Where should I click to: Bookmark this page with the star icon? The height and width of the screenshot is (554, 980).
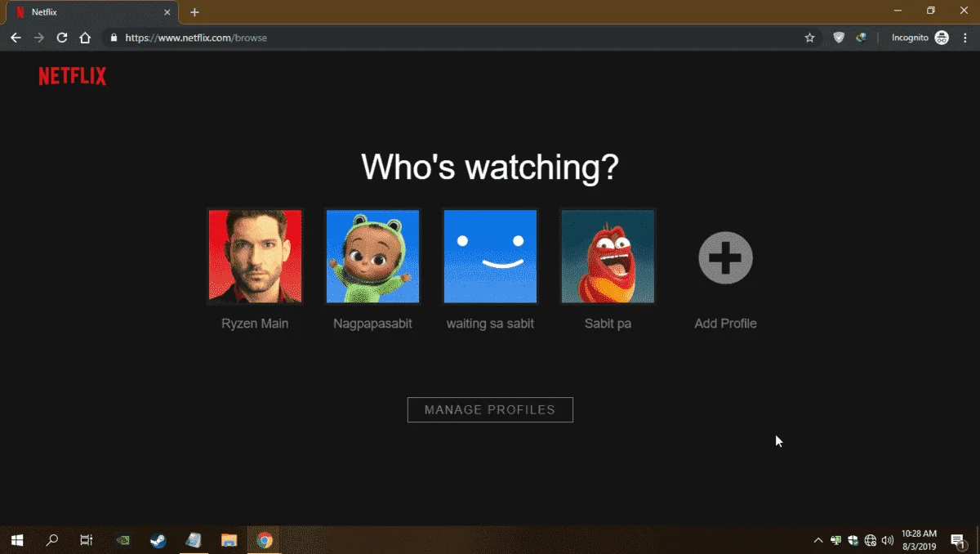(x=809, y=38)
